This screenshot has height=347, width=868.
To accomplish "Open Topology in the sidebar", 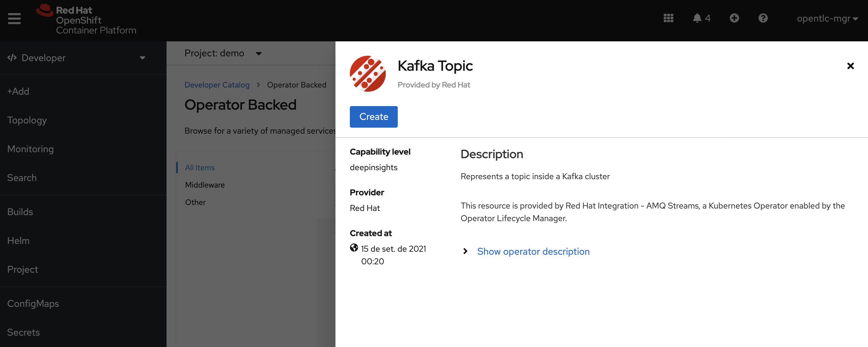I will pyautogui.click(x=27, y=120).
